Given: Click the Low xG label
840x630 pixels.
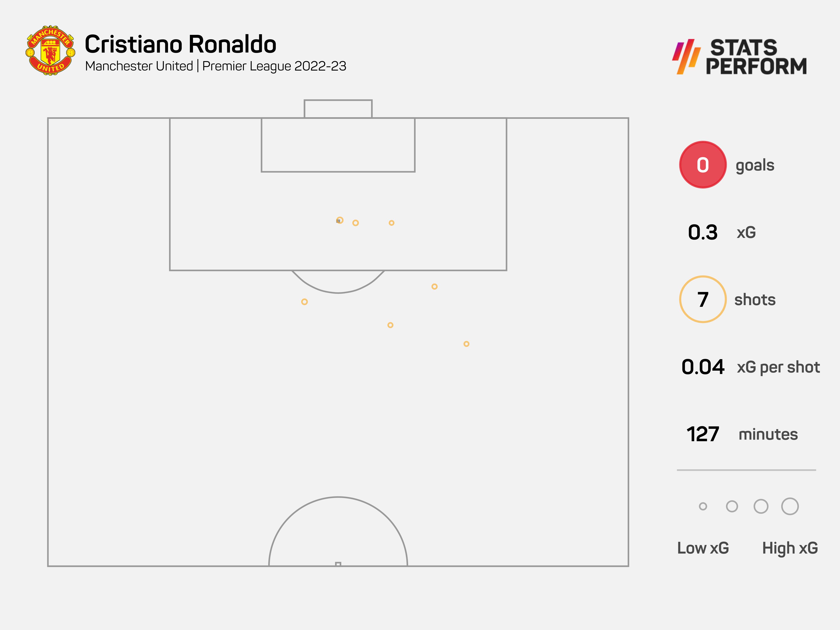Looking at the screenshot, I should [703, 548].
